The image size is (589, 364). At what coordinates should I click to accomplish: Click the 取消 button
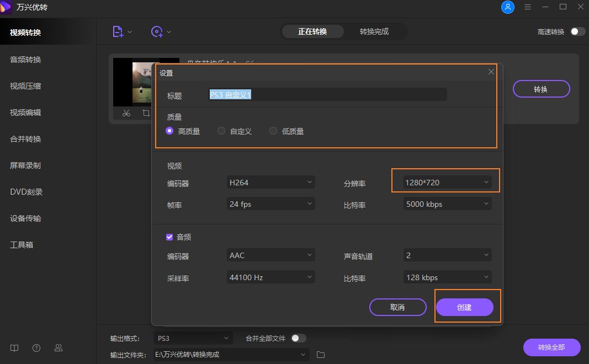[x=398, y=307]
